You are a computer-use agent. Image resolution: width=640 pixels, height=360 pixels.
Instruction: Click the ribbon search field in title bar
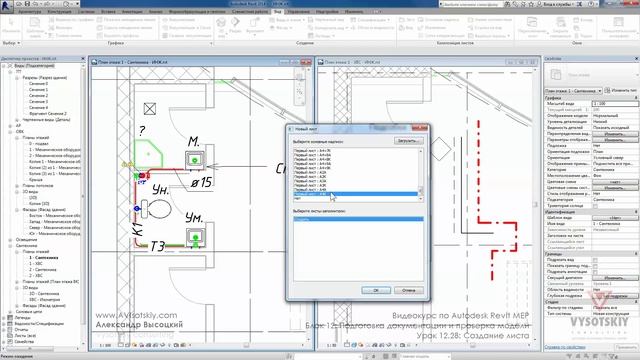pos(471,4)
